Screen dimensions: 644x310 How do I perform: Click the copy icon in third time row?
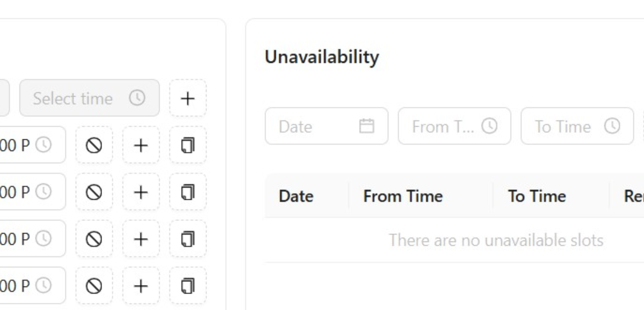click(x=188, y=239)
